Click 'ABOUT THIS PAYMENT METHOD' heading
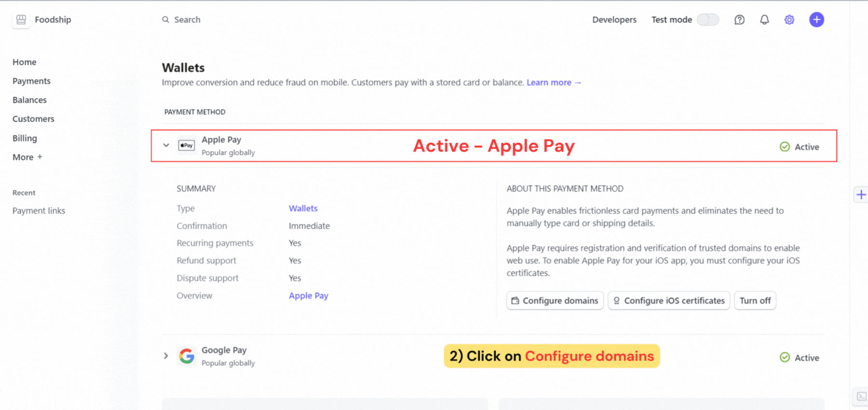The height and width of the screenshot is (410, 868). [x=565, y=189]
